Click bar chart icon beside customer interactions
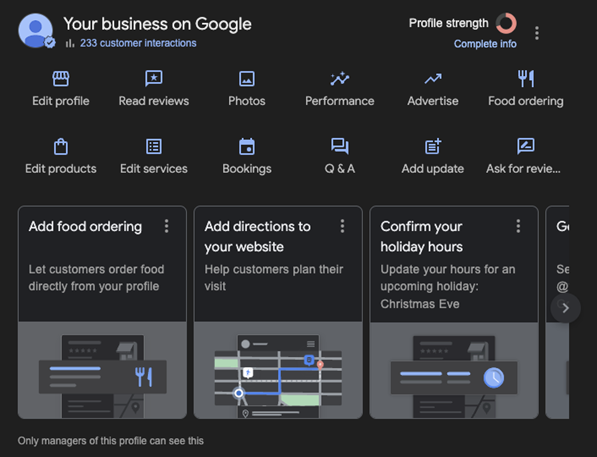The image size is (597, 457). click(70, 43)
